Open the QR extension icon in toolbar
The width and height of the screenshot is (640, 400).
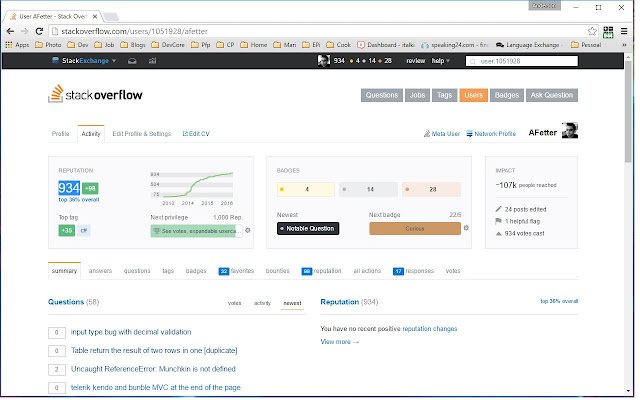608,32
